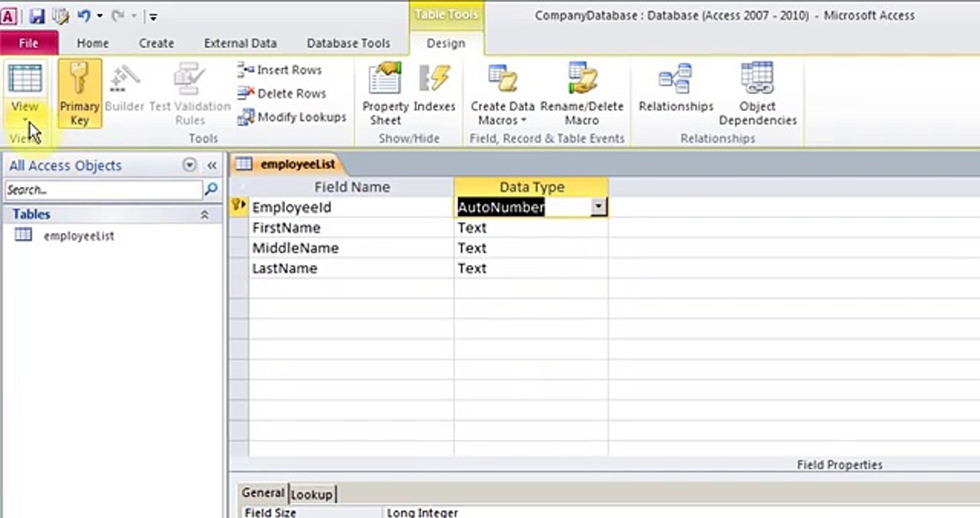
Task: Open Customize Quick Access Toolbar dropdown
Action: [x=153, y=17]
